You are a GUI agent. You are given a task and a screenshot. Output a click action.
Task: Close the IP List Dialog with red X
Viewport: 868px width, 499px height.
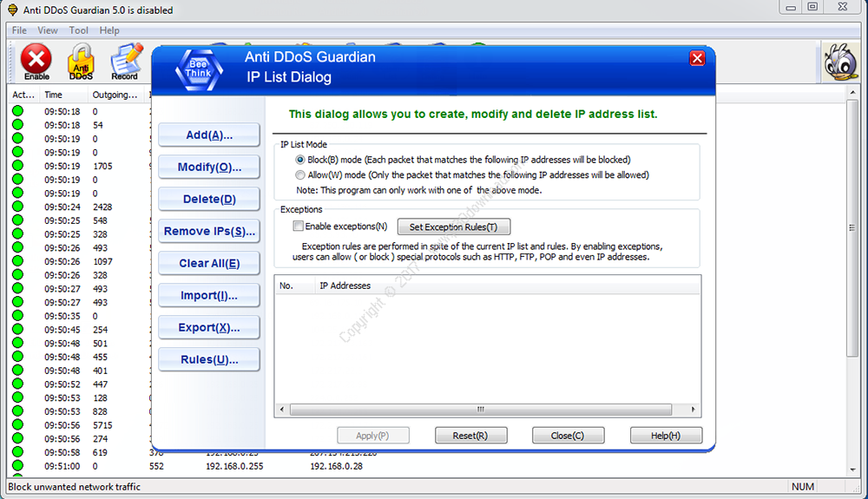(697, 58)
